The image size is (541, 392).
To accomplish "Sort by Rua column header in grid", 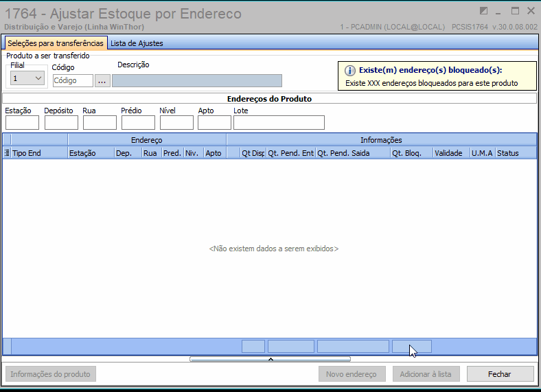I will point(152,153).
